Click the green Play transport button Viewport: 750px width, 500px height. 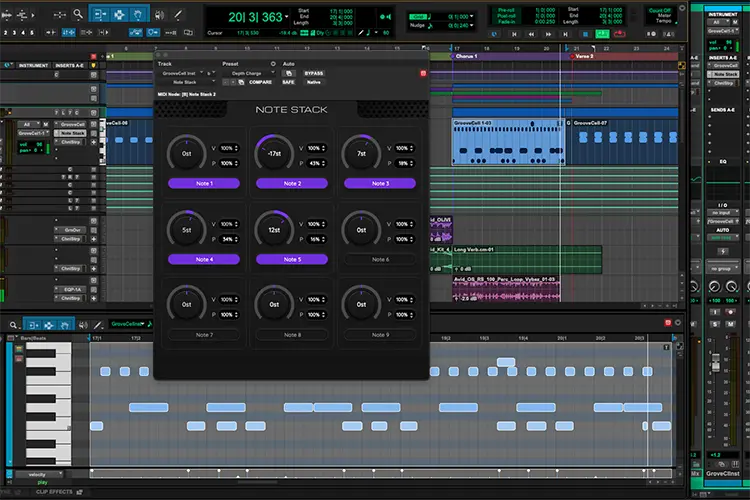pyautogui.click(x=602, y=34)
